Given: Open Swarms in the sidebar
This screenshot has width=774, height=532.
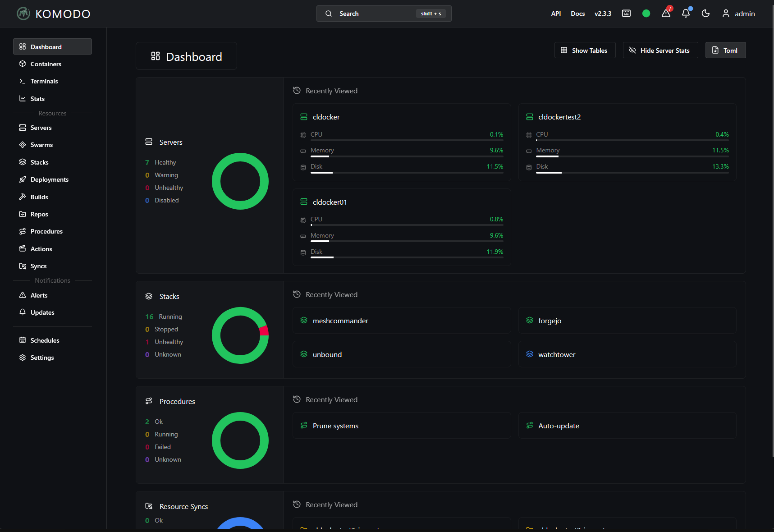Looking at the screenshot, I should (52, 145).
